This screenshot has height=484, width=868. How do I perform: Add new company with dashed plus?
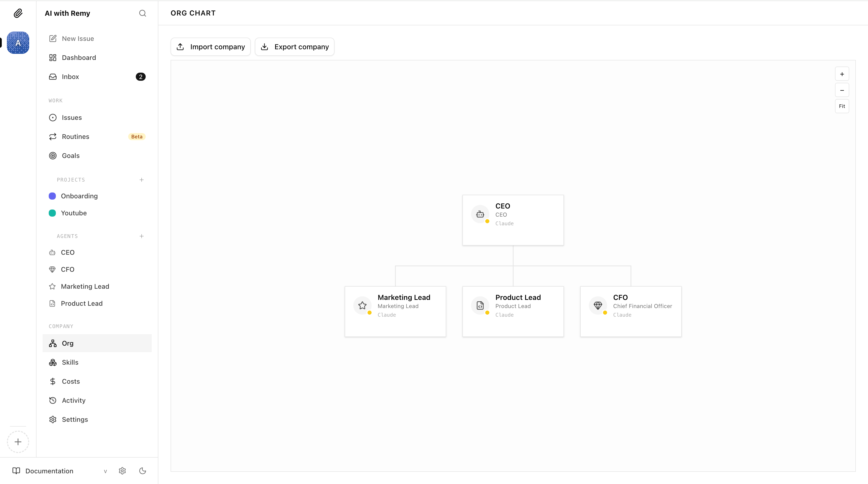[18, 442]
